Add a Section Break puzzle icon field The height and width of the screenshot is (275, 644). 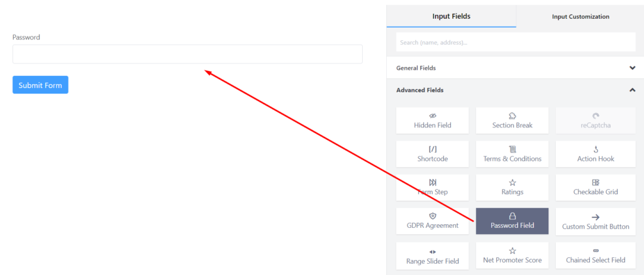[512, 116]
